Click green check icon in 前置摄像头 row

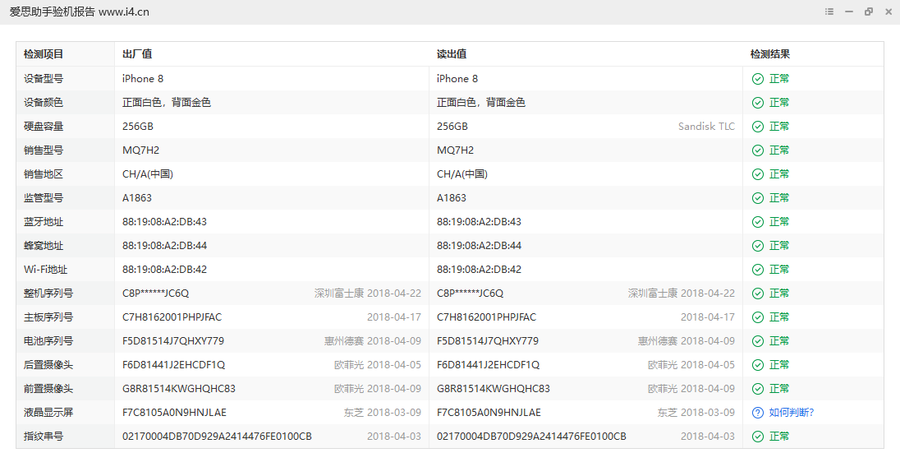coord(758,389)
